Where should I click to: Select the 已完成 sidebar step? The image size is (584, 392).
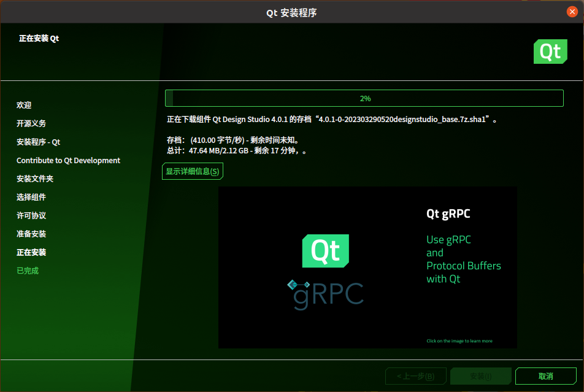pyautogui.click(x=28, y=271)
